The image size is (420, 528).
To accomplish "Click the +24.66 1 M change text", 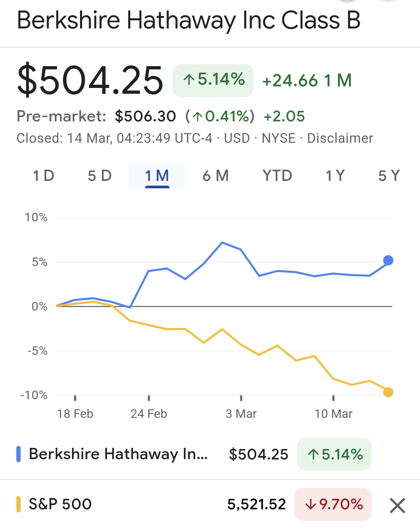I will [x=307, y=81].
